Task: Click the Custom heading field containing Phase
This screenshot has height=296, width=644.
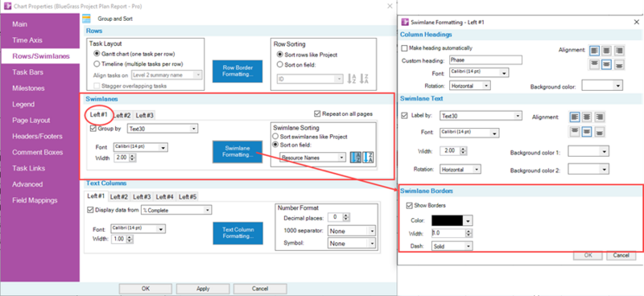Action: 485,60
